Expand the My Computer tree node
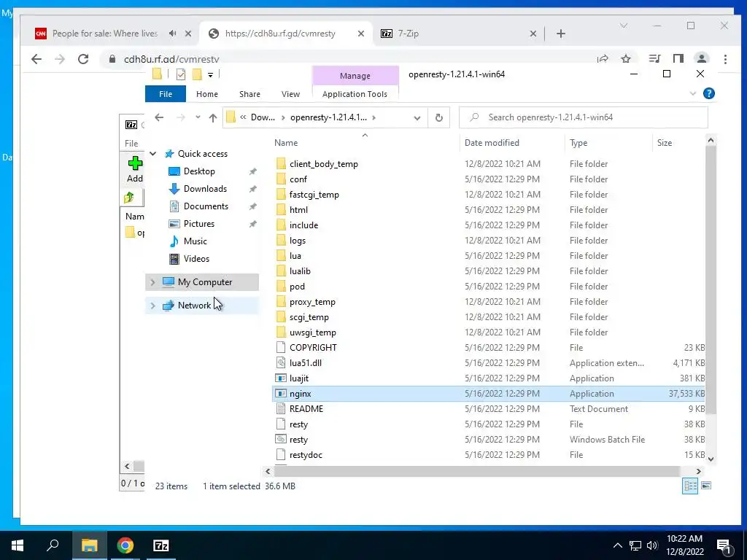 [153, 282]
